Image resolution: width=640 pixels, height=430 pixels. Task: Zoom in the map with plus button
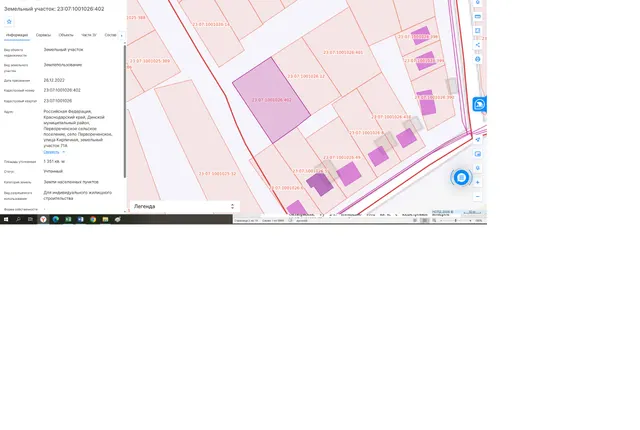click(x=478, y=182)
